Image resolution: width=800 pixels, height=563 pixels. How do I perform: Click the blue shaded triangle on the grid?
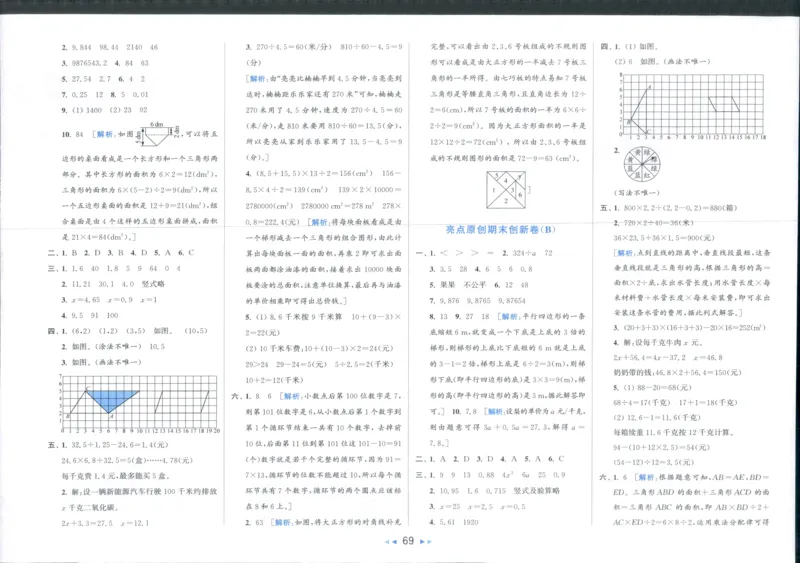tap(112, 401)
